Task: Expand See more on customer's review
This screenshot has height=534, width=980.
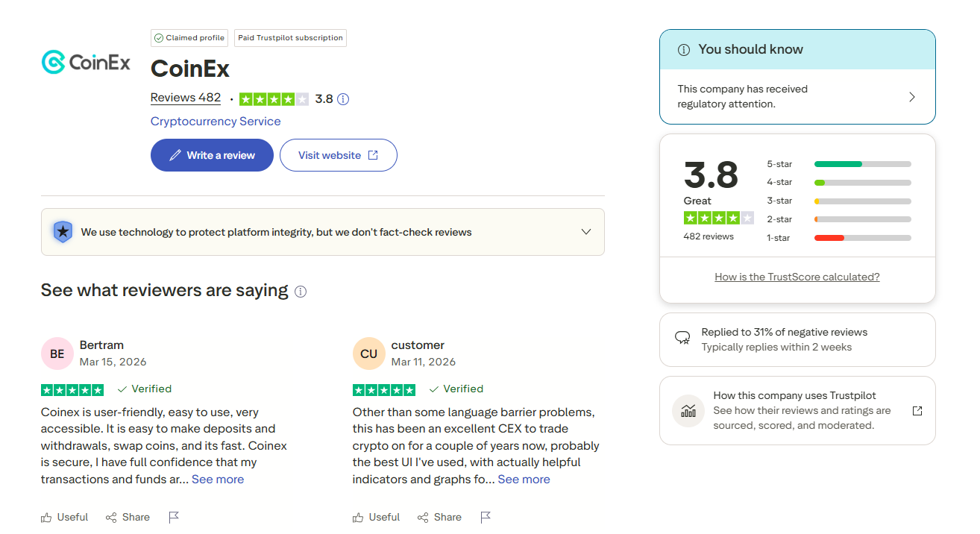Action: (524, 479)
